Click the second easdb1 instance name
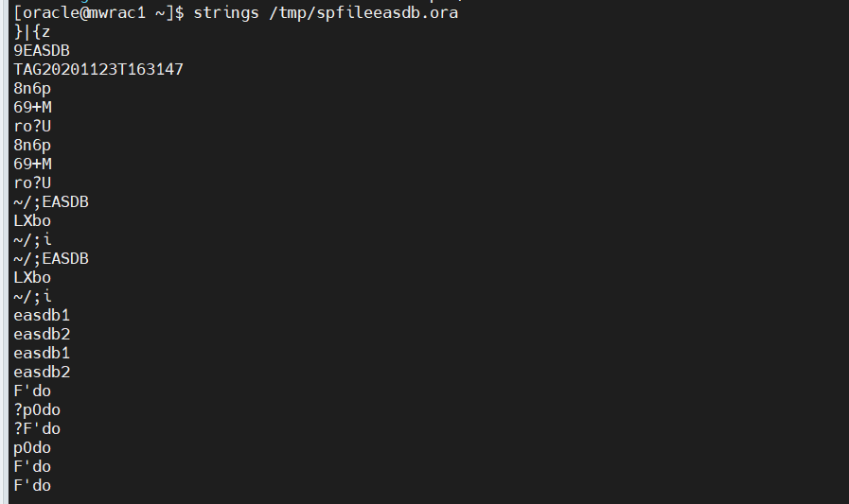849x504 pixels. pos(42,354)
